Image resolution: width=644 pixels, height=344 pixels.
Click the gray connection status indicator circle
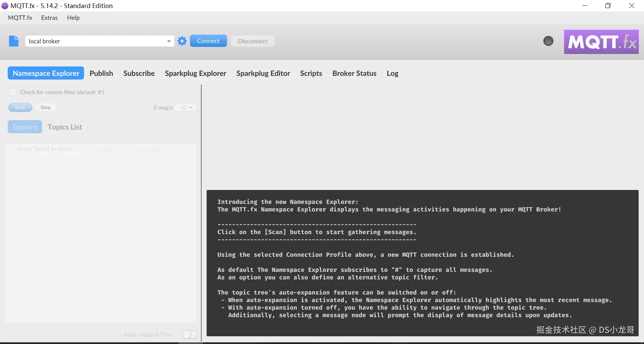tap(548, 41)
